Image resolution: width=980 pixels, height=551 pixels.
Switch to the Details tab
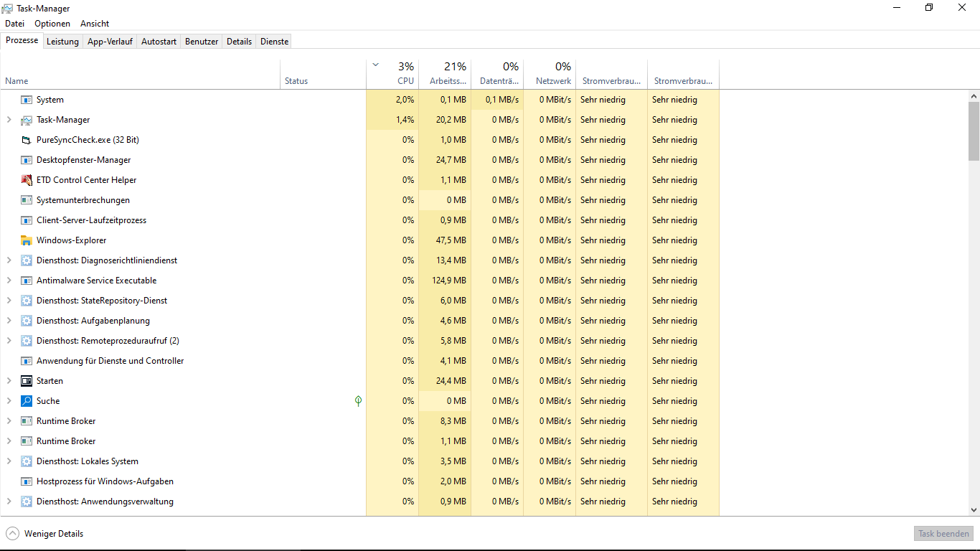tap(239, 42)
